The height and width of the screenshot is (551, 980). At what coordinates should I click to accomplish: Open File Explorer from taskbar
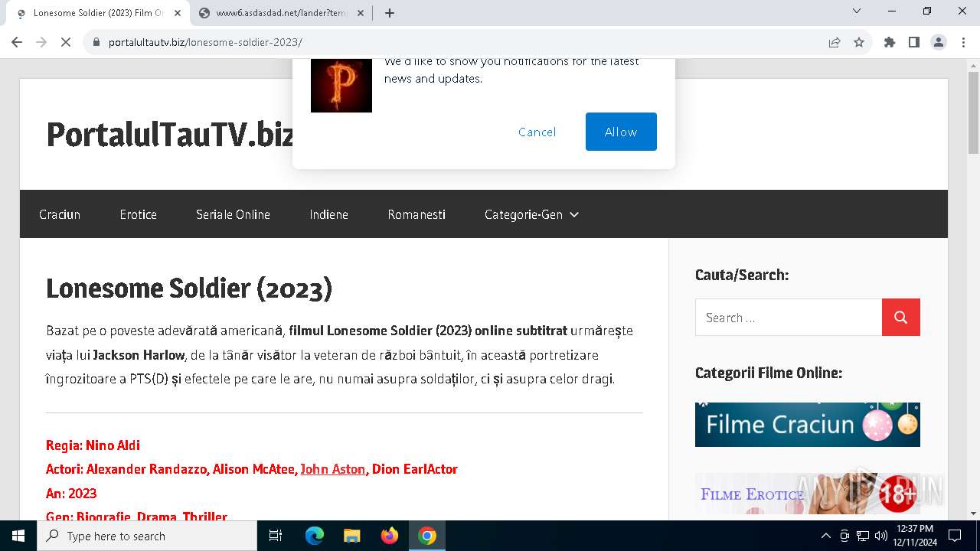coord(351,536)
